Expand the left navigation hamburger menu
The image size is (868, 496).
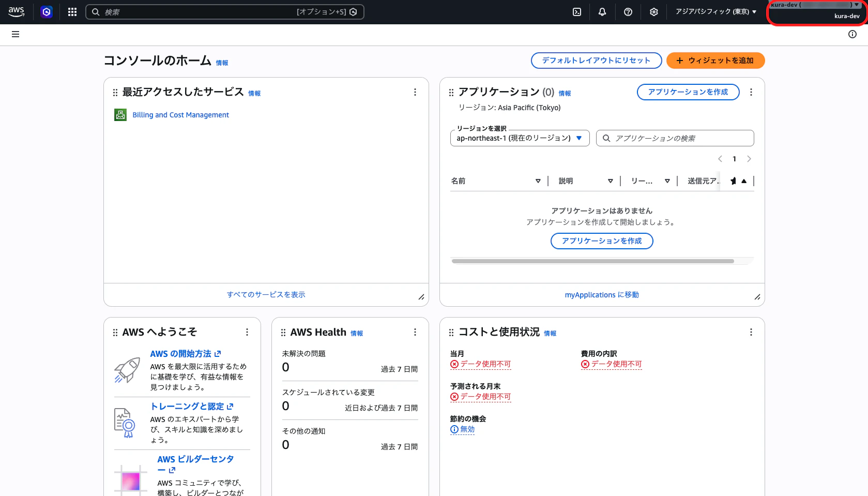[x=16, y=34]
